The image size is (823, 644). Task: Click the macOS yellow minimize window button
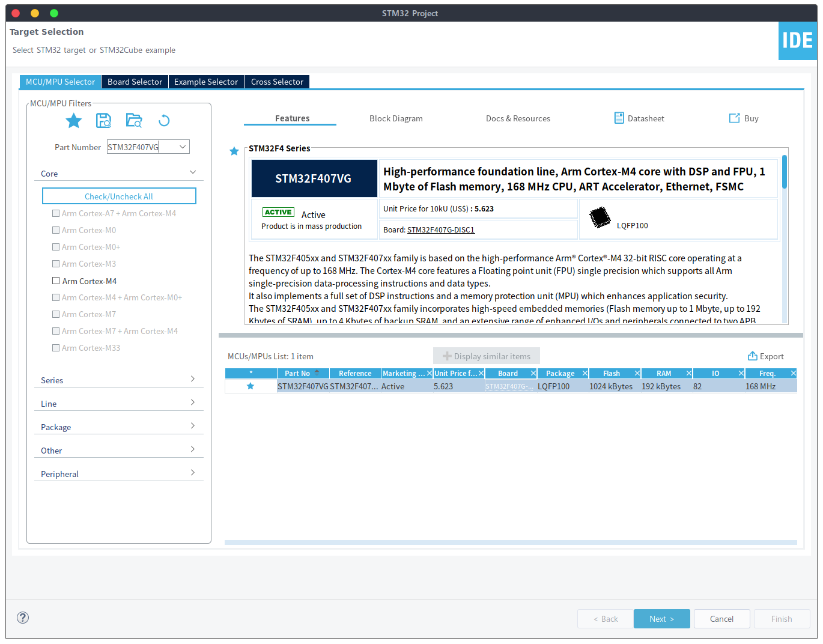35,13
